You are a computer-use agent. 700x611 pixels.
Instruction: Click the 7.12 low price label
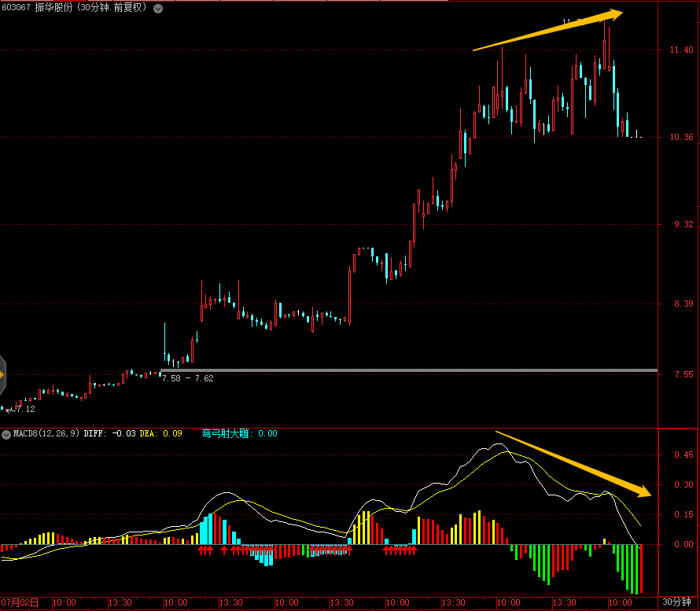click(25, 409)
